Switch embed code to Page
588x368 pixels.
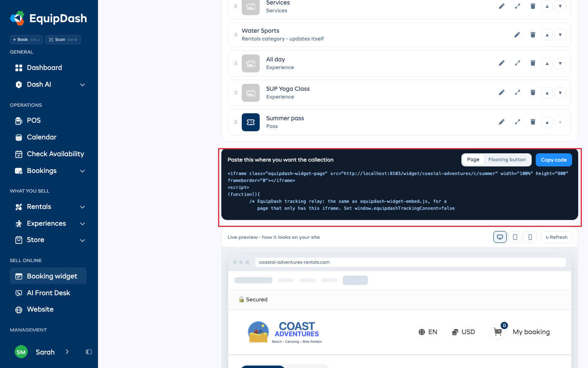[473, 160]
